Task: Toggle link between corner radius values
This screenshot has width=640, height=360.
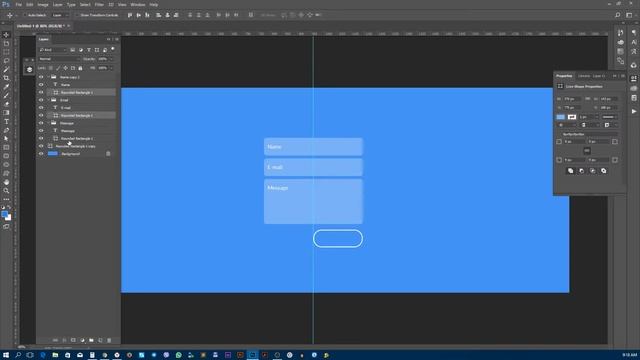Action: tap(587, 151)
